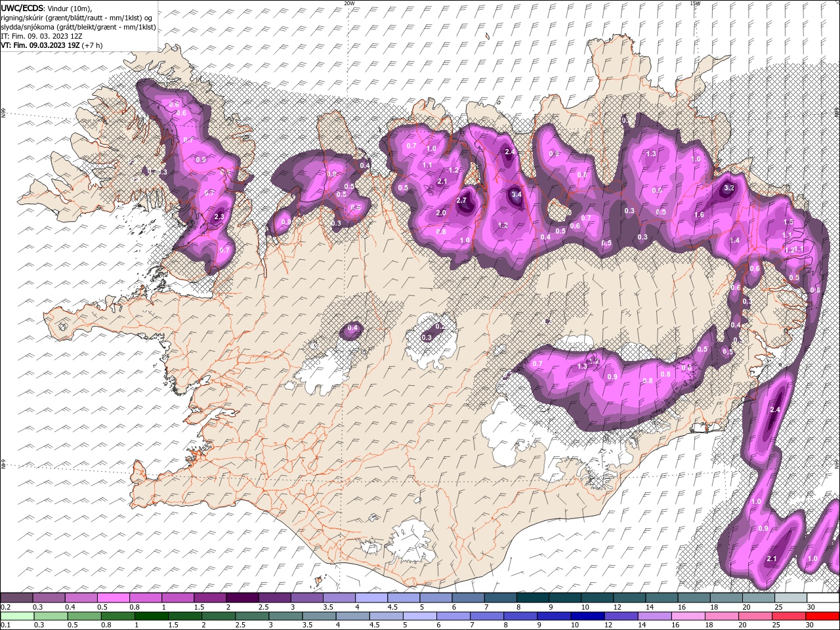Pick the pale green swatch labeled 0.1

[17, 616]
